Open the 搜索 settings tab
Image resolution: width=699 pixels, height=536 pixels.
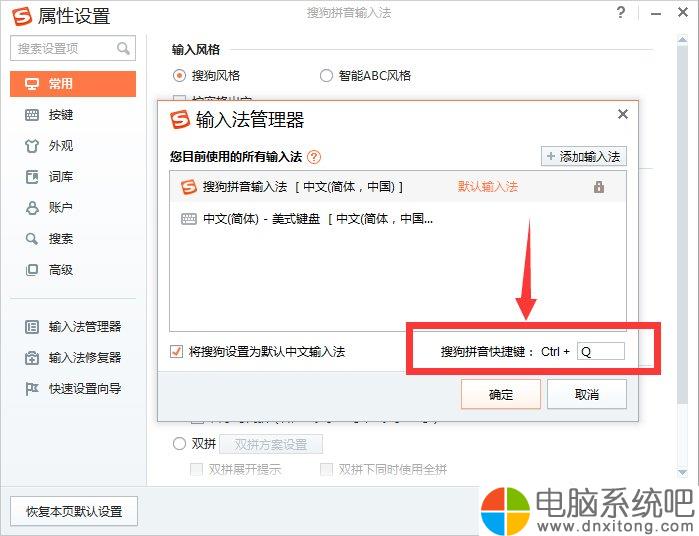73,239
